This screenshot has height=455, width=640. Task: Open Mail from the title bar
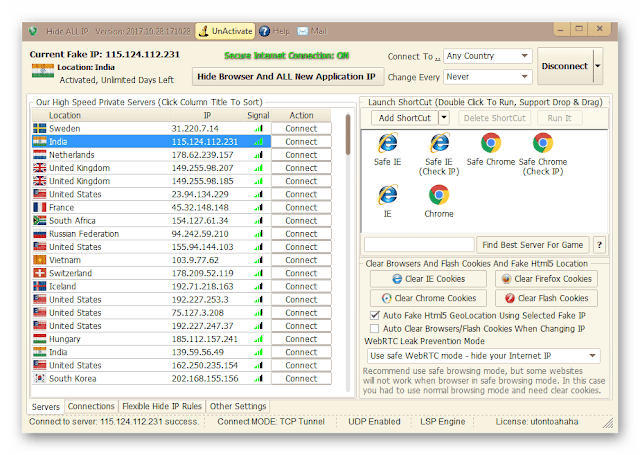point(312,31)
